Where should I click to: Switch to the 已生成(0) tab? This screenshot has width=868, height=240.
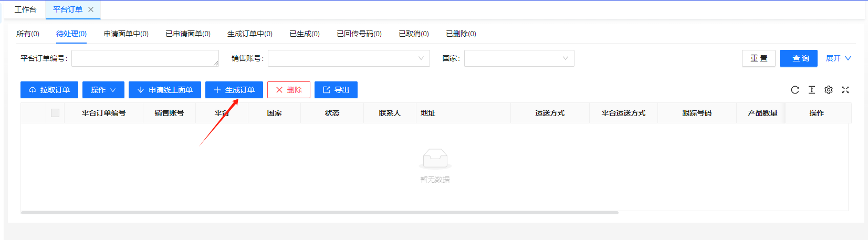[x=305, y=34]
